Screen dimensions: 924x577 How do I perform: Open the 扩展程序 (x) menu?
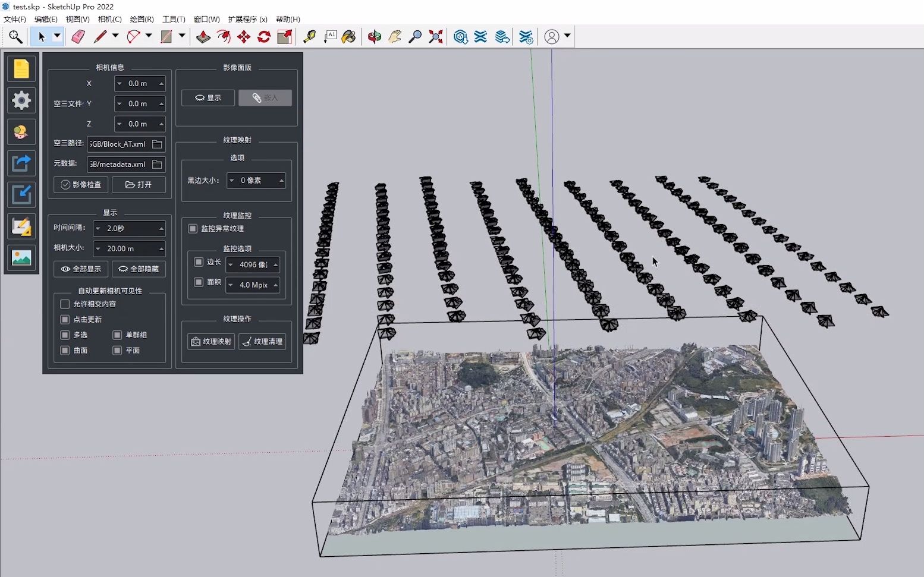[x=247, y=19]
